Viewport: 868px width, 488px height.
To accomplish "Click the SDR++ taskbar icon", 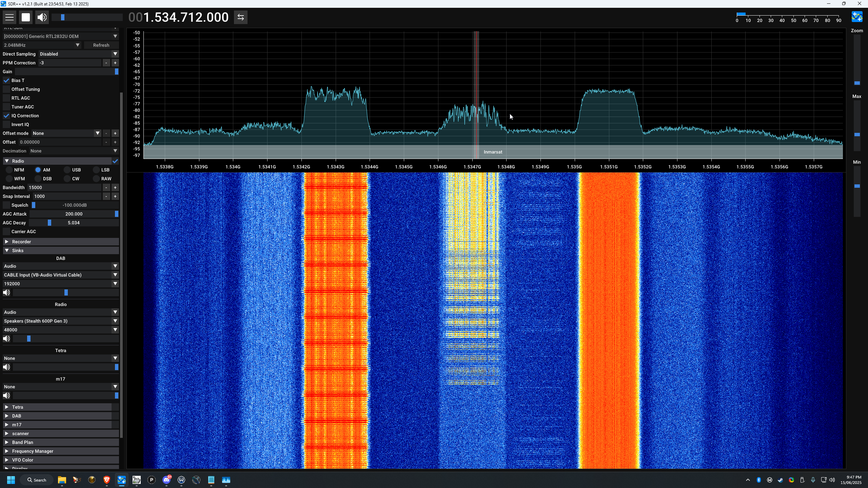I will point(122,480).
